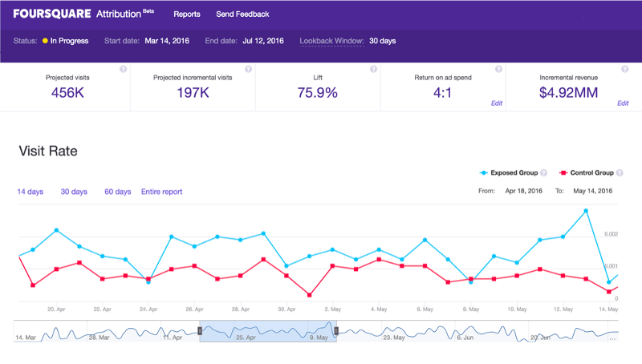Click the help icon on Incremental revenue card

point(625,69)
